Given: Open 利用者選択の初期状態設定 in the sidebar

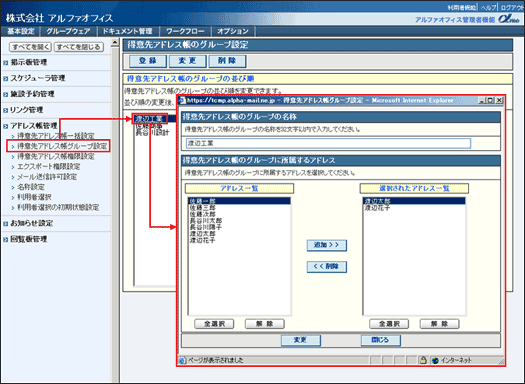Looking at the screenshot, I should tap(58, 208).
